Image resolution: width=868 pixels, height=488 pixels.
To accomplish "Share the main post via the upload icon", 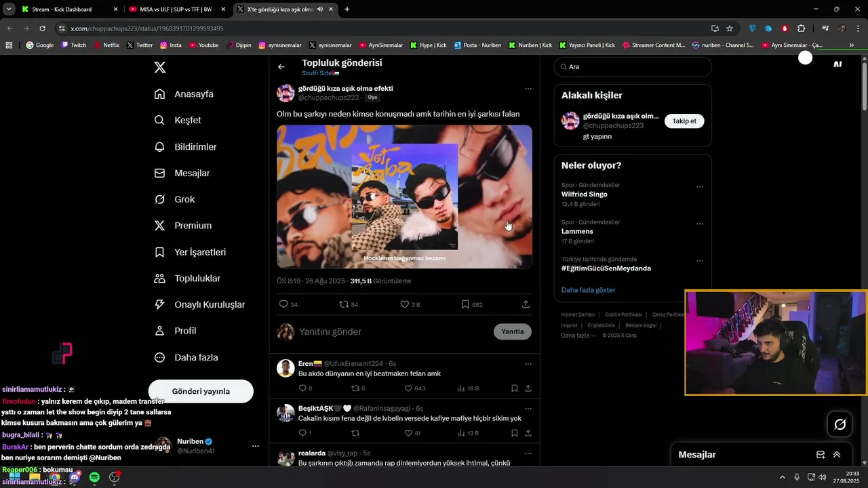I will click(x=526, y=304).
